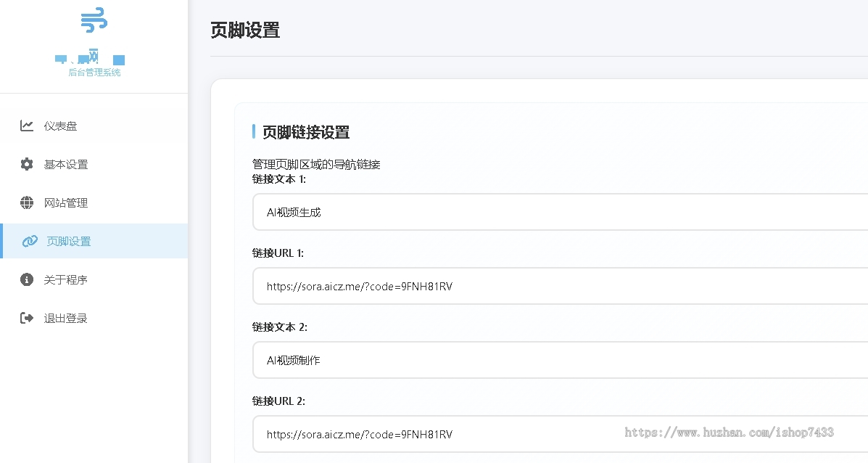Choose 退出登录 to log out

tap(94, 318)
